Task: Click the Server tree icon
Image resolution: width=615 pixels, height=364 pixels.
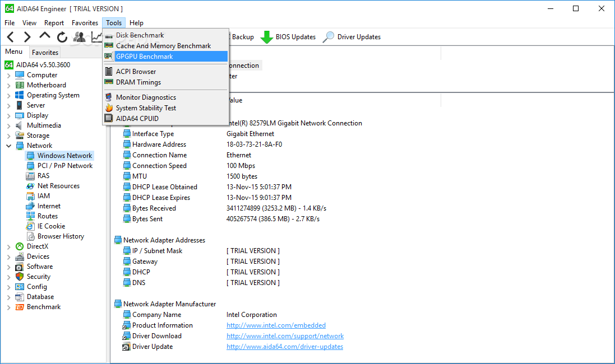Action: (x=20, y=105)
